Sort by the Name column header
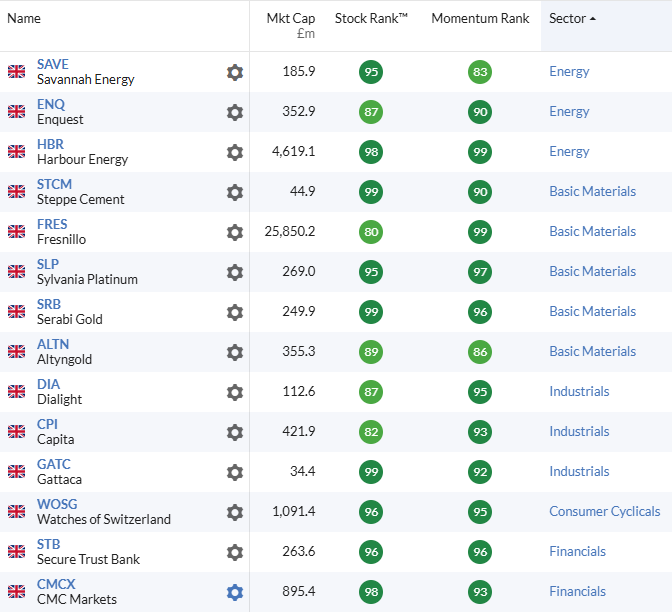 (x=24, y=18)
